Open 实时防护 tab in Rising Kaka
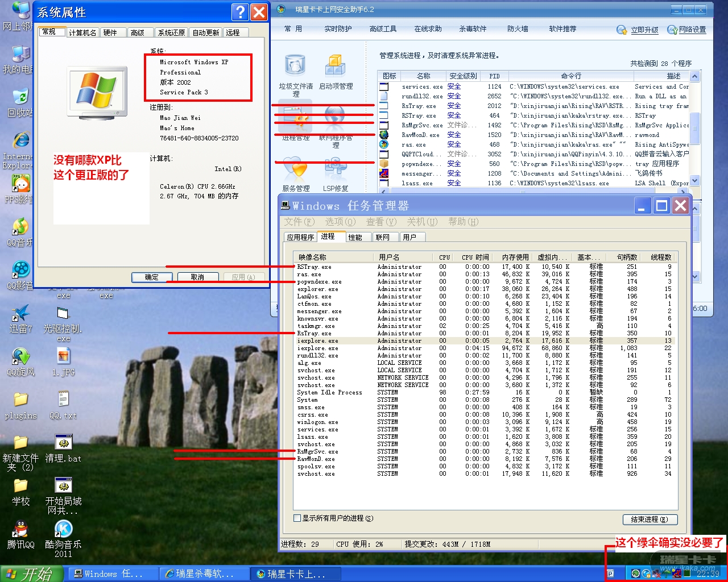 click(338, 29)
